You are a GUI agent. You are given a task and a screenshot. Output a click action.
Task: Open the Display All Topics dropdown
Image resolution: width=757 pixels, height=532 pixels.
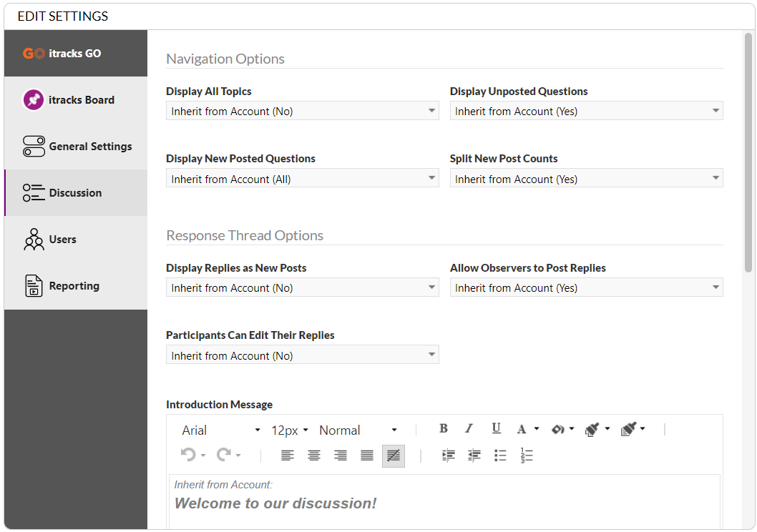point(302,111)
